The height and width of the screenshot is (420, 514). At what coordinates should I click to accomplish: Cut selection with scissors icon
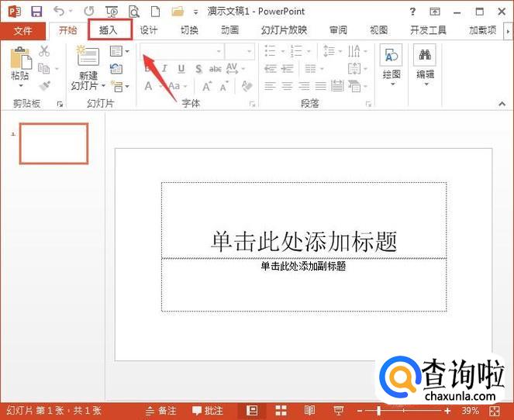click(44, 51)
